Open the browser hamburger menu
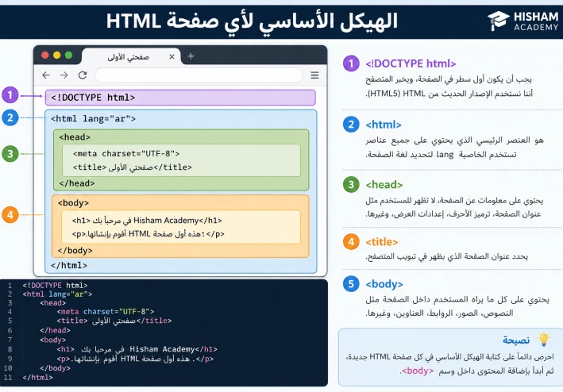 click(x=314, y=75)
